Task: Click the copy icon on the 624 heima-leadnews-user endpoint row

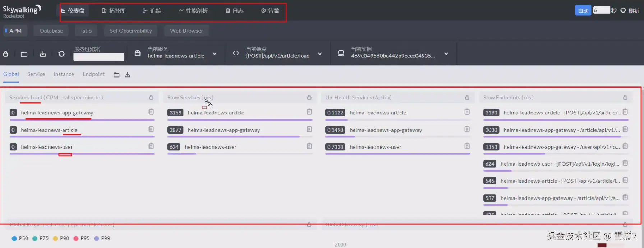Action: (x=625, y=163)
